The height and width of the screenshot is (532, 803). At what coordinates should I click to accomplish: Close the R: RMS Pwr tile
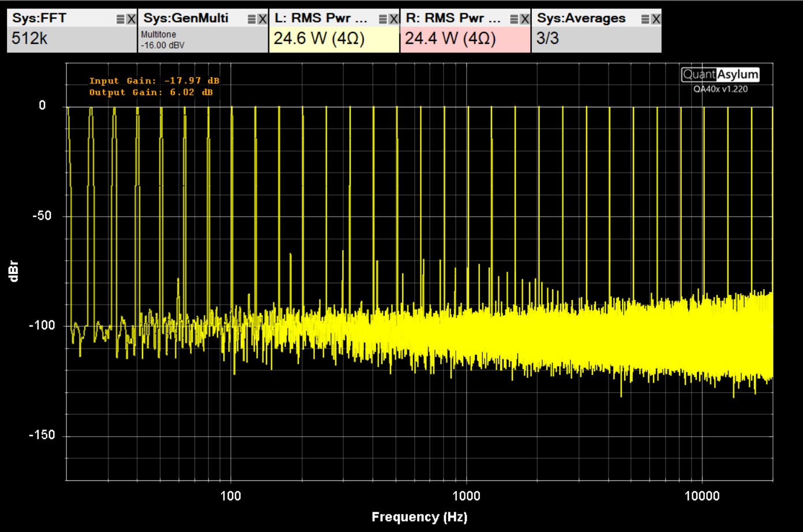[524, 19]
